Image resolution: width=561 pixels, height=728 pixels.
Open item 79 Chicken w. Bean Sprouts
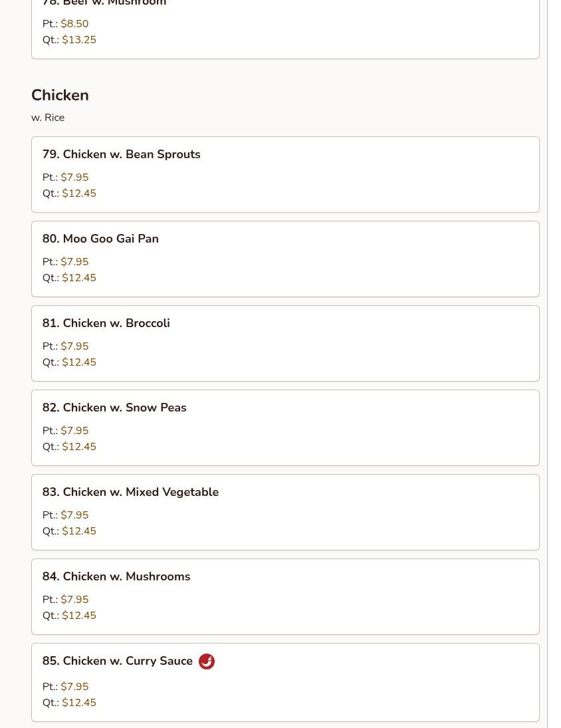121,154
